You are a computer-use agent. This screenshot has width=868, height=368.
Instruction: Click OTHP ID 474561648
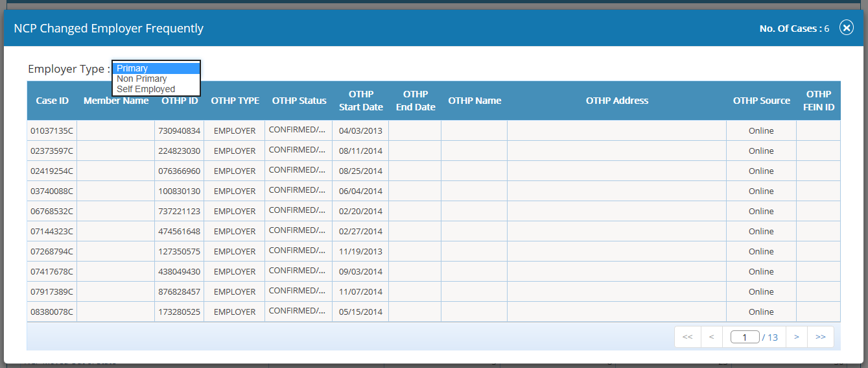tap(180, 231)
